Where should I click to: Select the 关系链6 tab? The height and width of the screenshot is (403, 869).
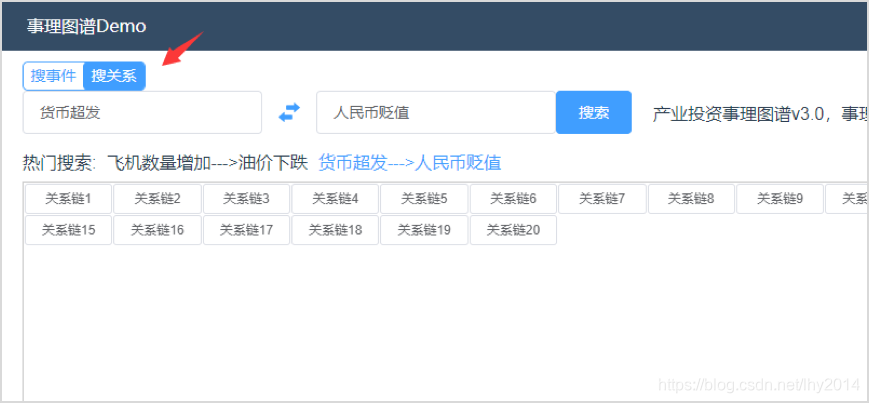[513, 199]
